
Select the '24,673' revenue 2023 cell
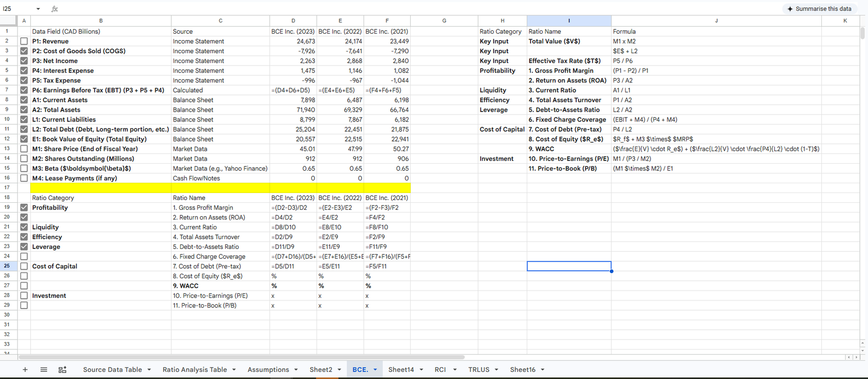pyautogui.click(x=293, y=41)
